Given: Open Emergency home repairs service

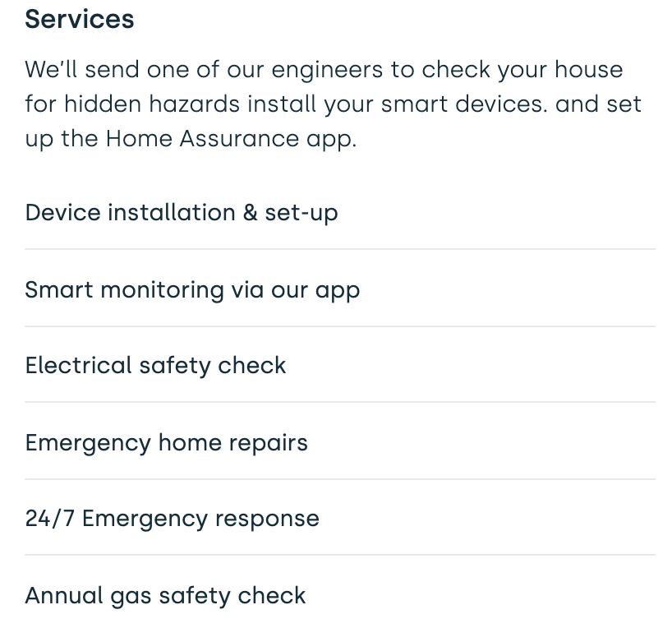Looking at the screenshot, I should tap(340, 442).
